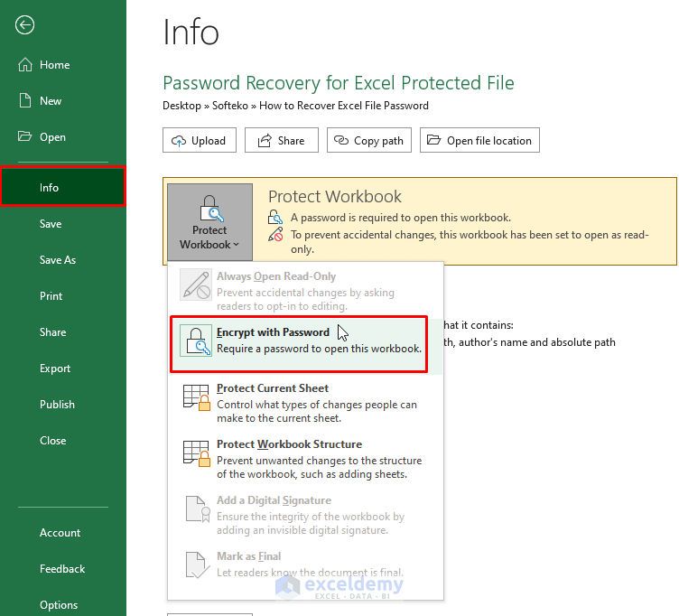Click the pencil-prohibited icon beside read-only message

[x=275, y=234]
